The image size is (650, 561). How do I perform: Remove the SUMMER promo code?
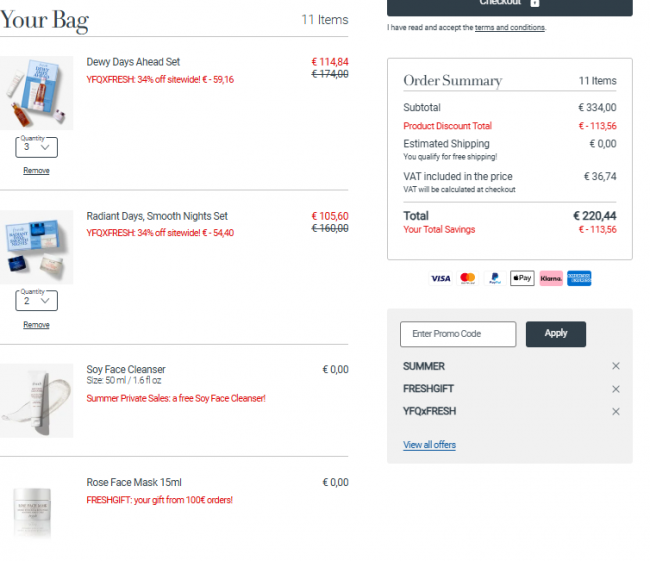tap(616, 366)
